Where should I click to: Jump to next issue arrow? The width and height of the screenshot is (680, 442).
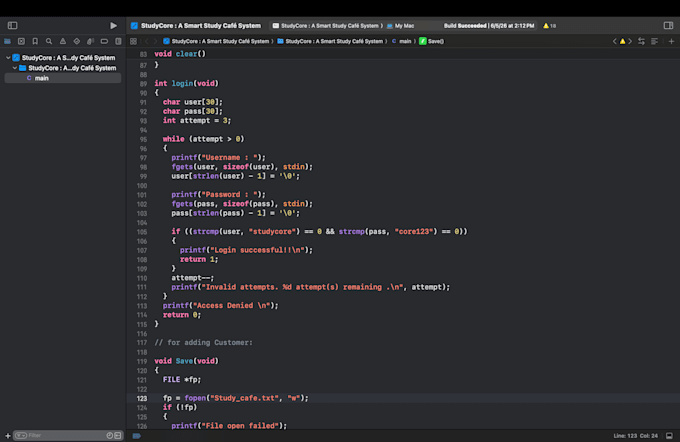point(630,41)
